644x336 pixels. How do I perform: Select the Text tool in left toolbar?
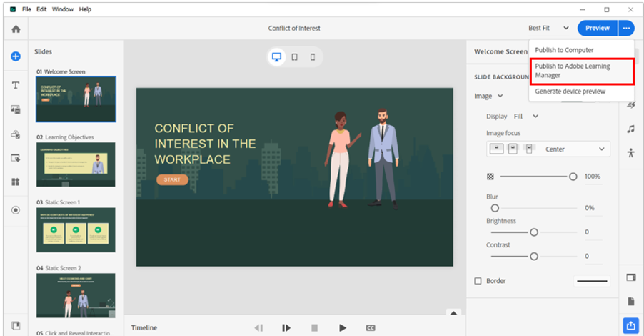(15, 85)
